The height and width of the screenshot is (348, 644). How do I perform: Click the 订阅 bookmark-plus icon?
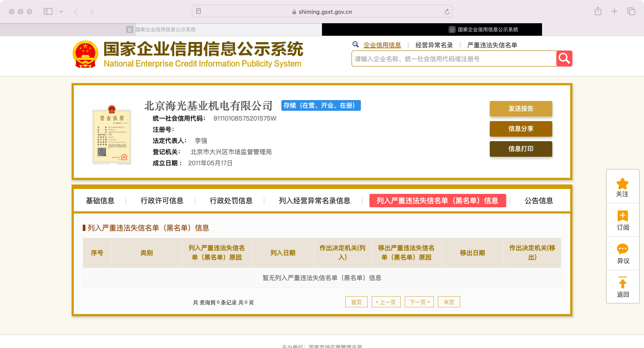623,216
